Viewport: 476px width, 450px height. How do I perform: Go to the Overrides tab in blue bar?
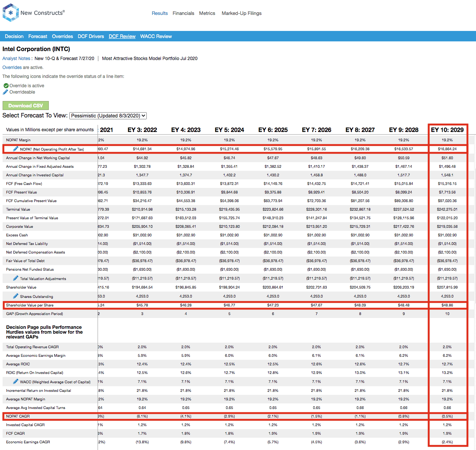point(63,37)
